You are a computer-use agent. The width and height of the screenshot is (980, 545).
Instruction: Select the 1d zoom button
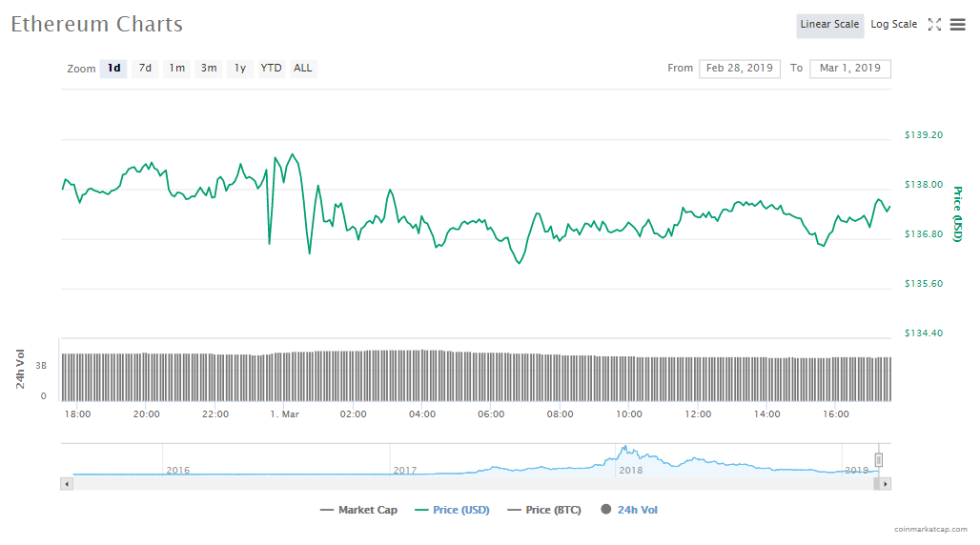(x=113, y=69)
